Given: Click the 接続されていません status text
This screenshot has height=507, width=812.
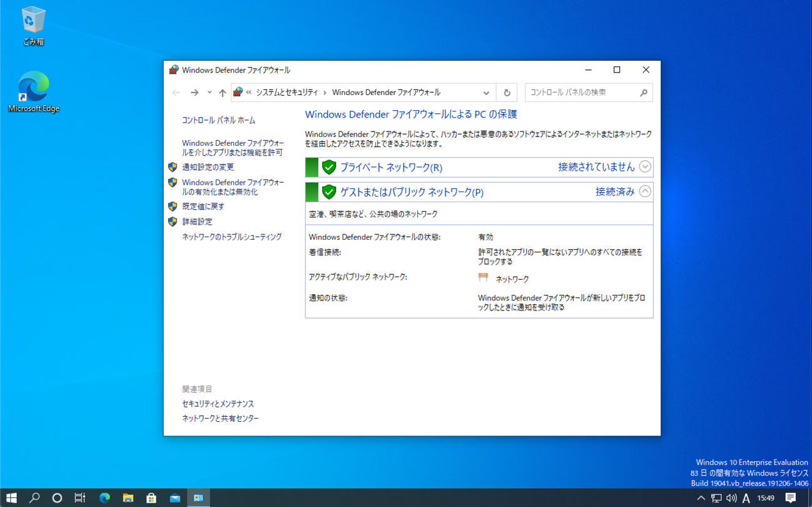Looking at the screenshot, I should (x=596, y=167).
